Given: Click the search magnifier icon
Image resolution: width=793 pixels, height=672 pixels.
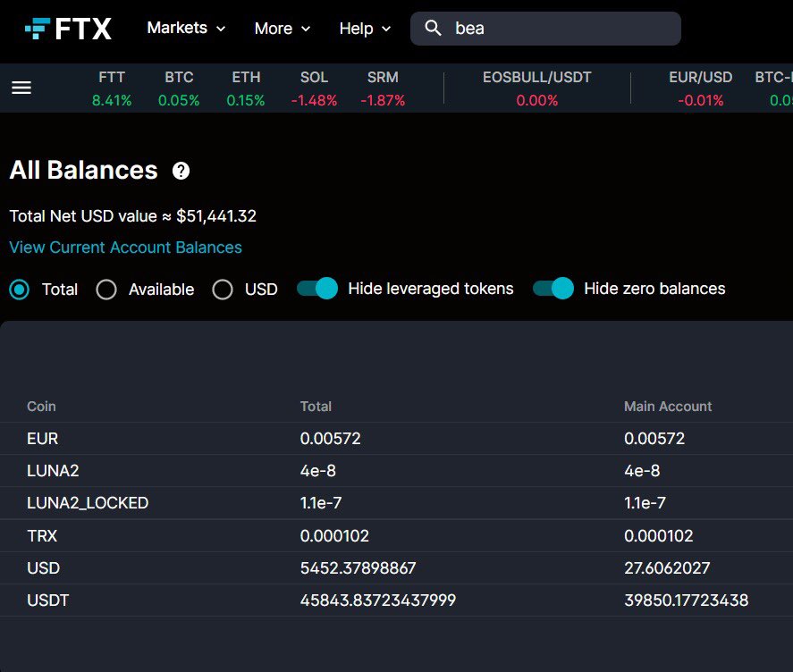Looking at the screenshot, I should tap(433, 28).
